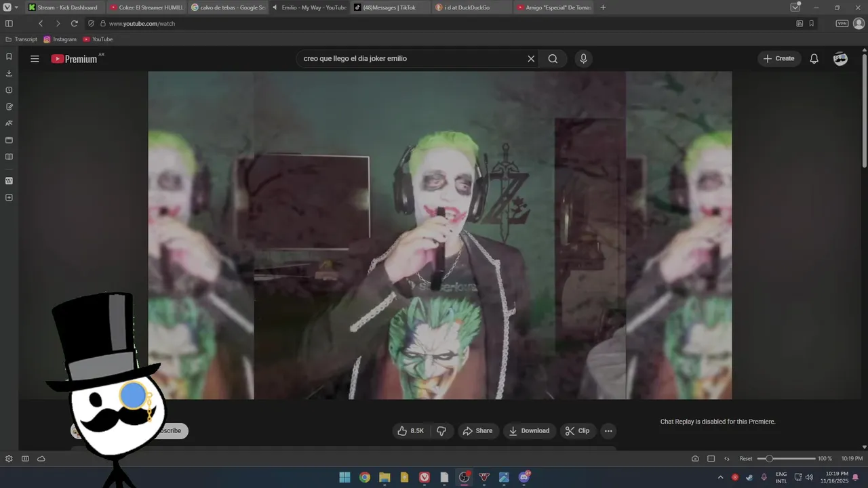Open the YouTube bookmark
This screenshot has height=488, width=868.
click(98, 39)
